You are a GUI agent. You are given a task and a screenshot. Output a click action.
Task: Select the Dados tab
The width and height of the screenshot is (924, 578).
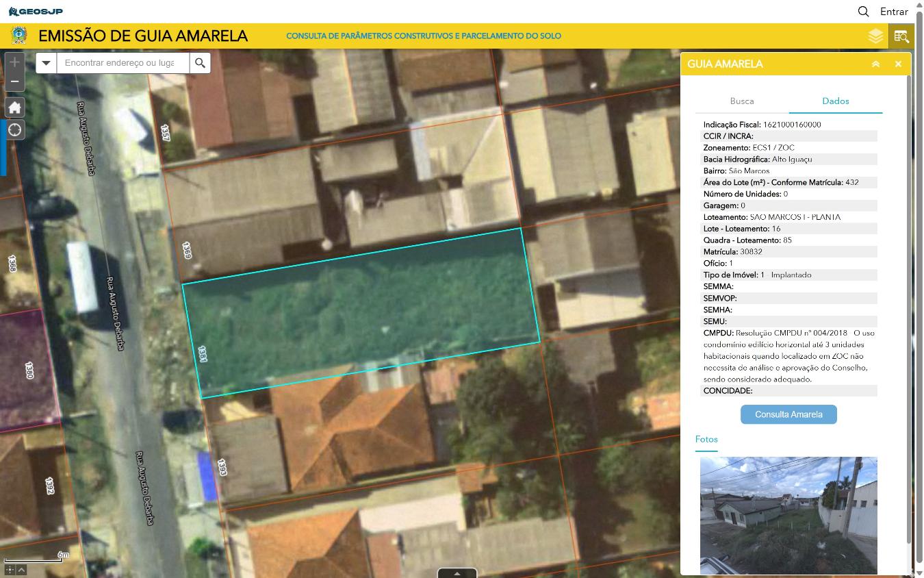[x=835, y=101]
